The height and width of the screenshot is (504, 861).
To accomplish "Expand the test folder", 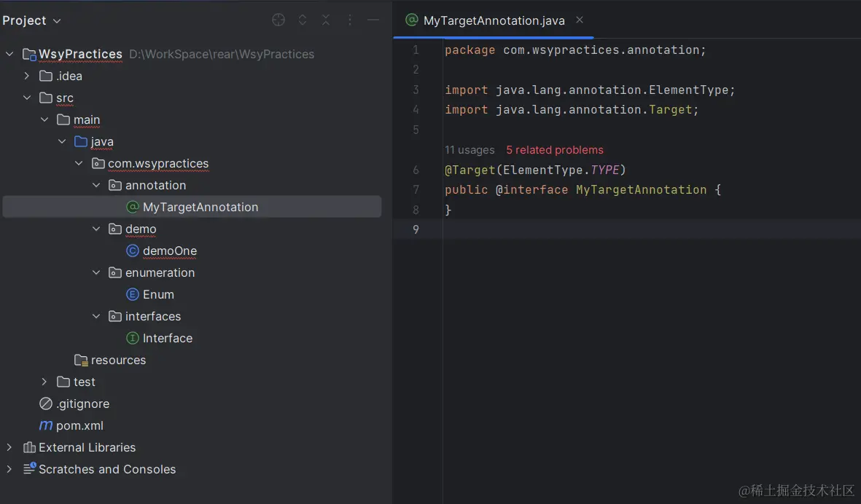I will coord(44,382).
